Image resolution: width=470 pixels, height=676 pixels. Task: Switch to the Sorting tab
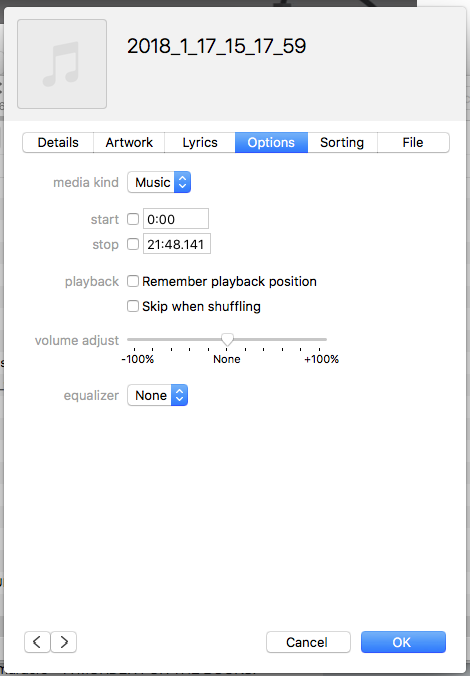point(342,143)
